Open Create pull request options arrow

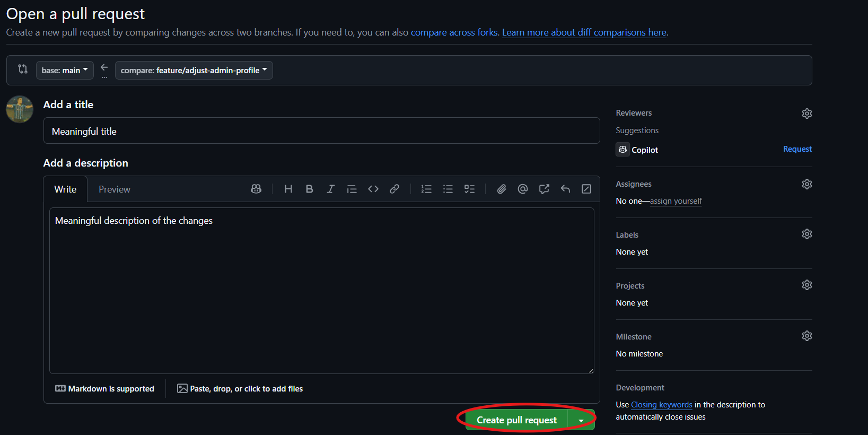click(581, 420)
